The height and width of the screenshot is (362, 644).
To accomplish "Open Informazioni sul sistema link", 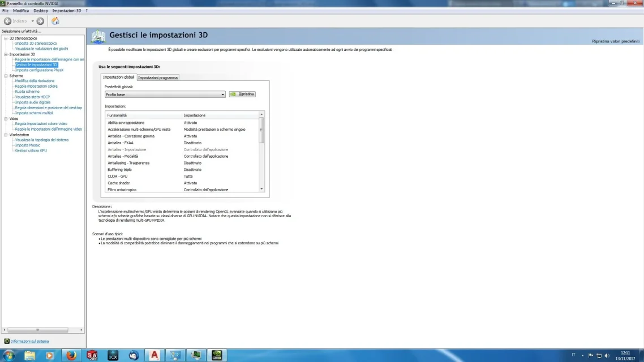I will (29, 341).
